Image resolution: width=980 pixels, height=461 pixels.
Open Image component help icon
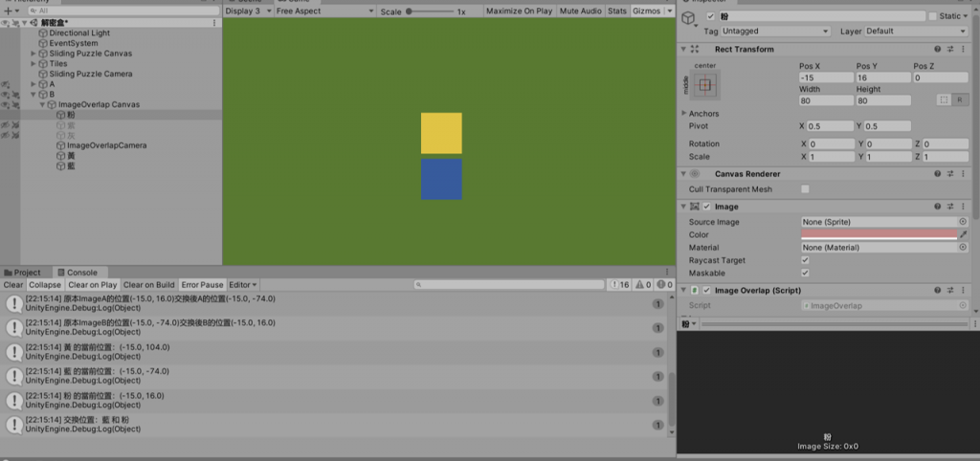coord(938,207)
